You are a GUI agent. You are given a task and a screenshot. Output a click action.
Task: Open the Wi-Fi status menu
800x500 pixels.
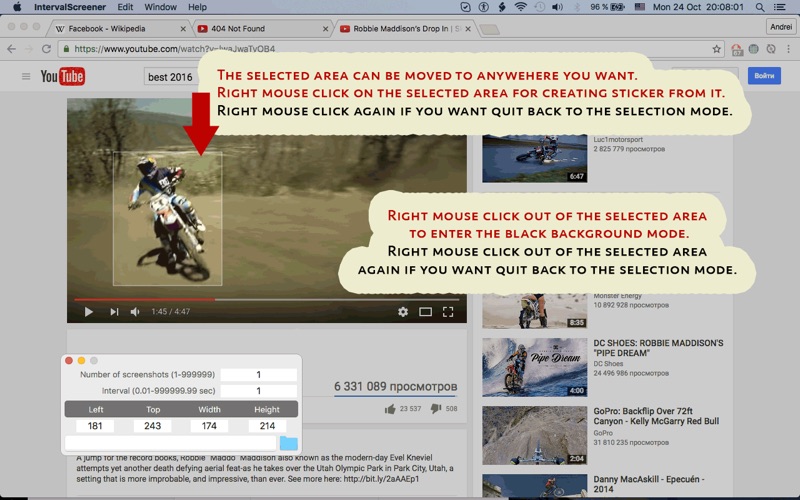(520, 7)
